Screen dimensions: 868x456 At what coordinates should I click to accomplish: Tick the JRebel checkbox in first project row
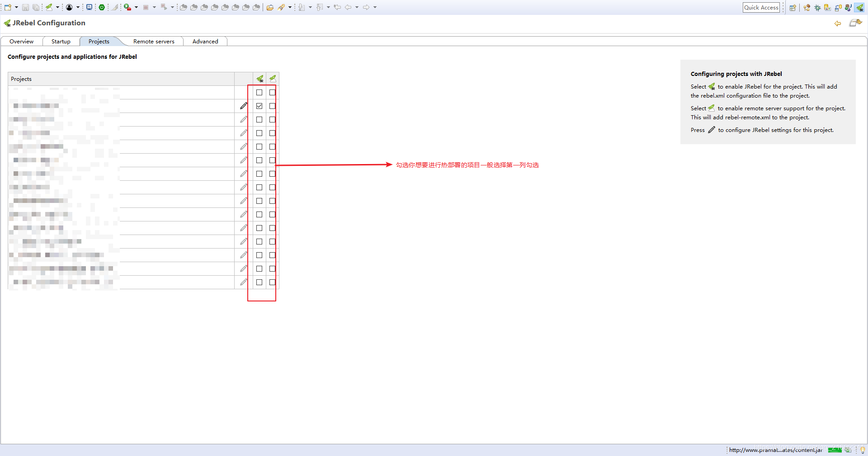(x=259, y=92)
